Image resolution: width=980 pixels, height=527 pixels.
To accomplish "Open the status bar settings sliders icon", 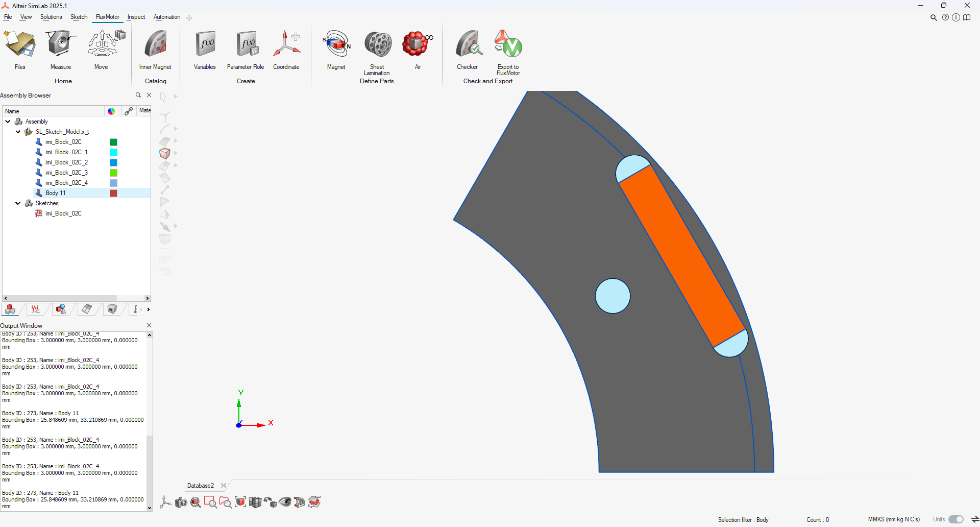I will [x=975, y=519].
